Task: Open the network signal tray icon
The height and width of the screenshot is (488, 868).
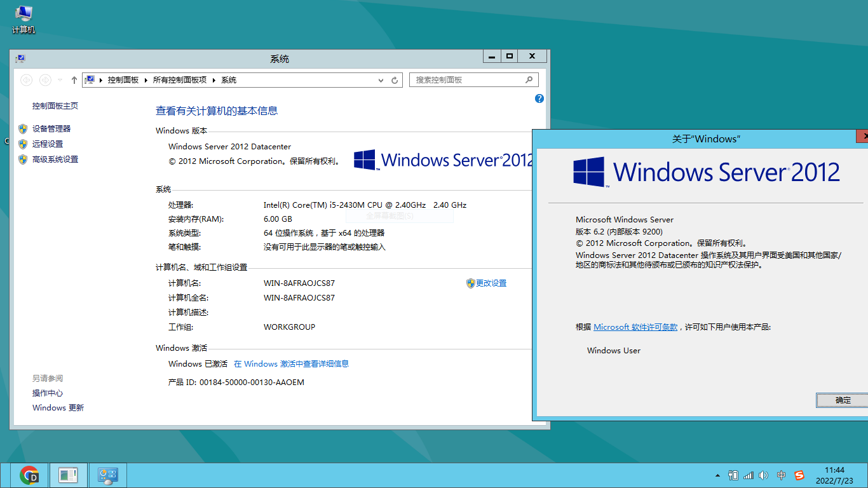Action: click(x=749, y=475)
